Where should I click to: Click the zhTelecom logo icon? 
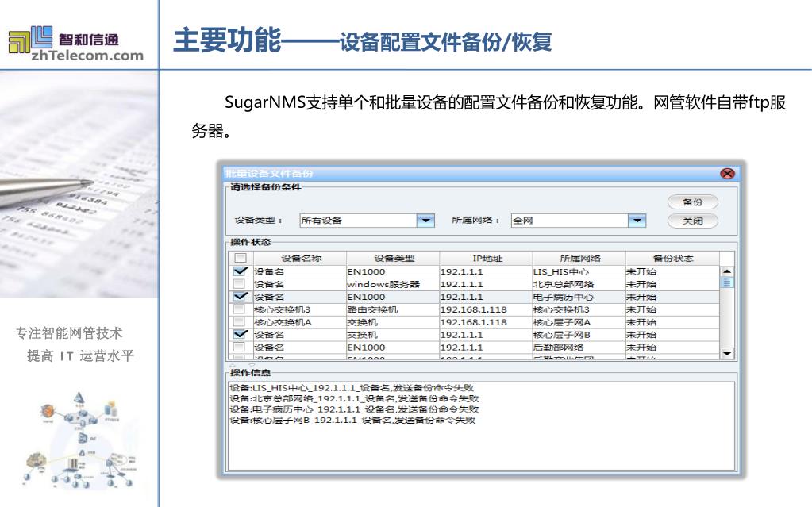tap(30, 40)
